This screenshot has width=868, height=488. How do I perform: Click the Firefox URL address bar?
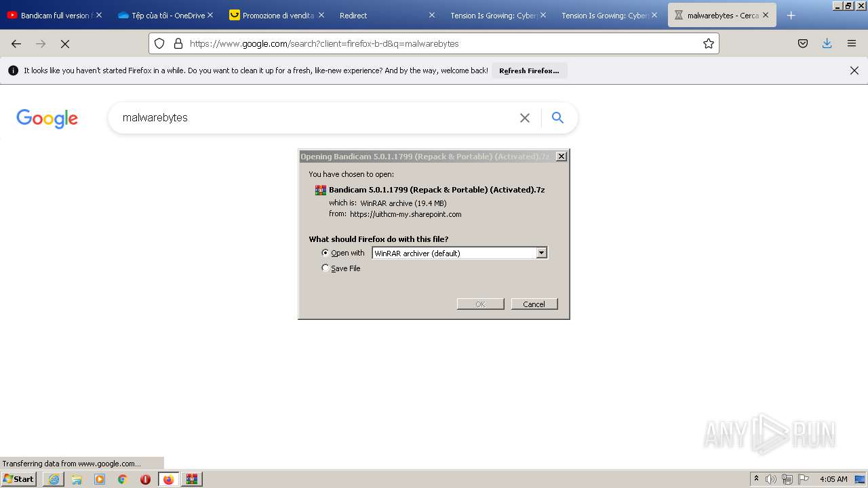click(434, 43)
